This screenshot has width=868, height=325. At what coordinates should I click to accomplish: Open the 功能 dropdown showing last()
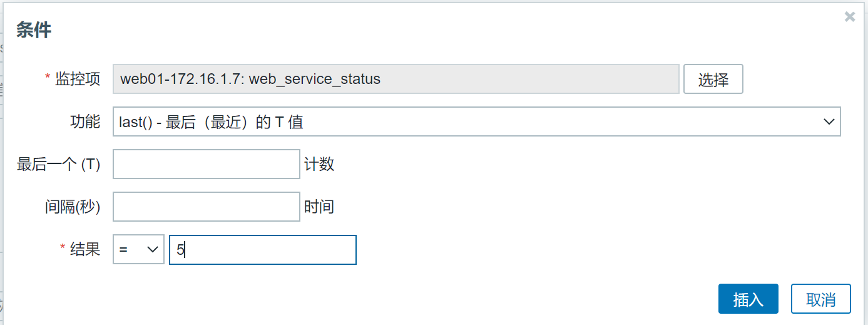476,121
